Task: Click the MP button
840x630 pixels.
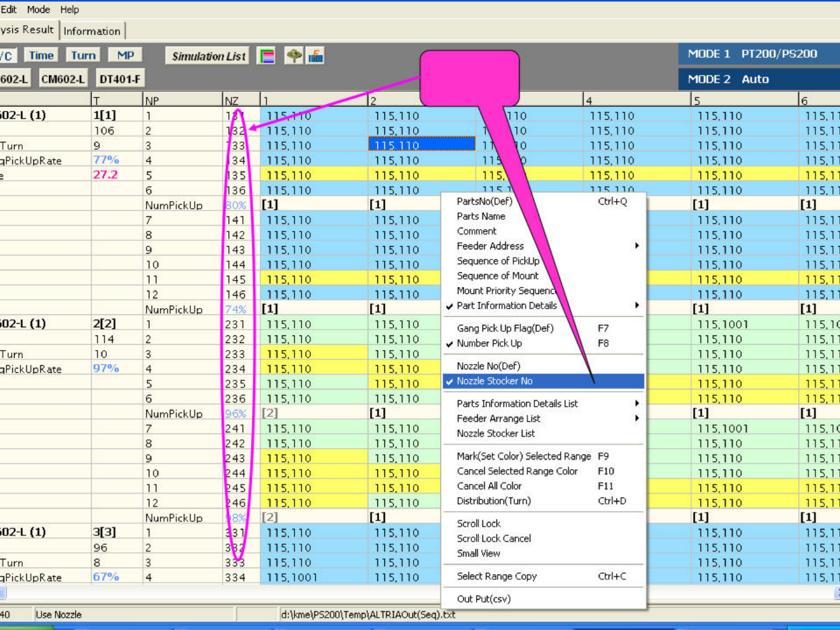Action: click(125, 55)
